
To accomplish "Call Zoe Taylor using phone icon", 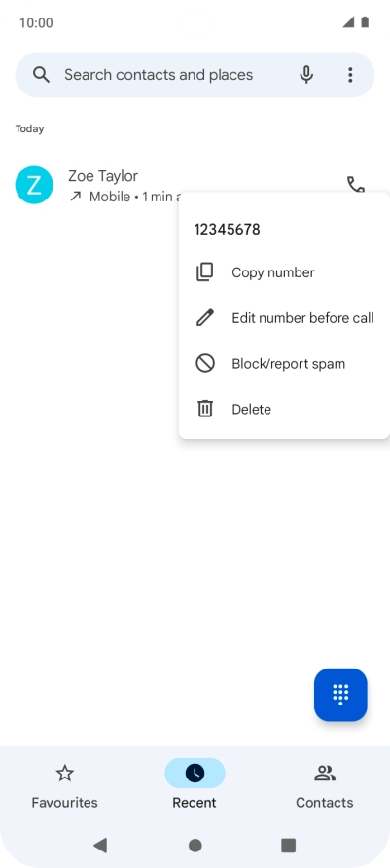I will [x=355, y=184].
